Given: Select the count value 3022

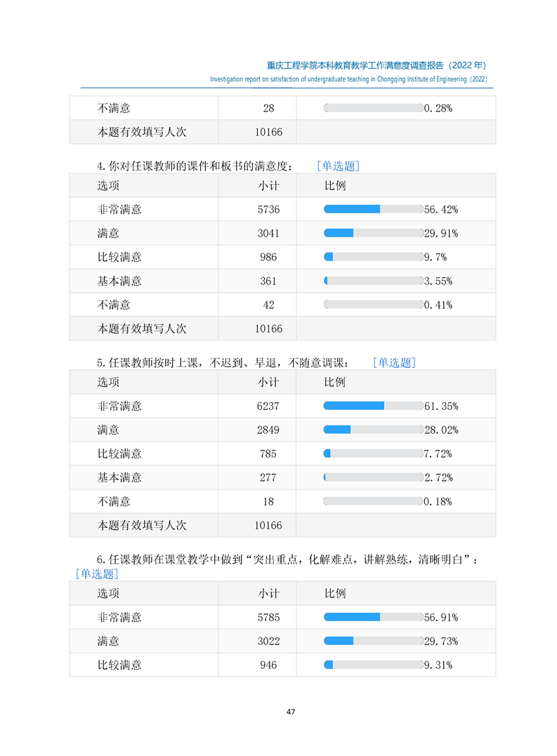Looking at the screenshot, I should click(268, 641).
